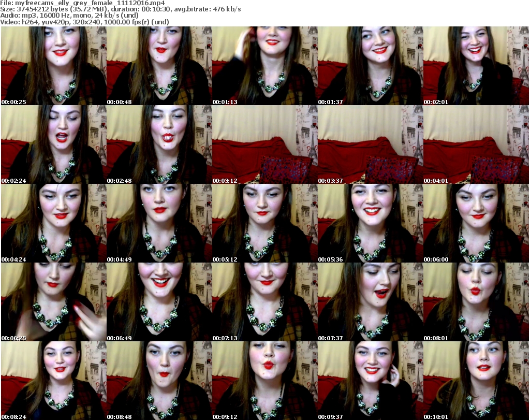The height and width of the screenshot is (420, 530).
Task: Select the thumbnail stamped 00:04:49
Action: 159,223
